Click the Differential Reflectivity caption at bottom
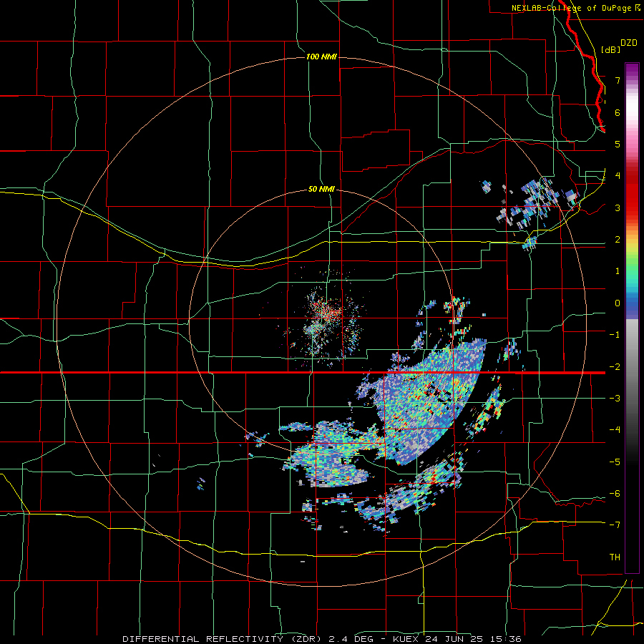The width and height of the screenshot is (644, 644). pos(321,639)
